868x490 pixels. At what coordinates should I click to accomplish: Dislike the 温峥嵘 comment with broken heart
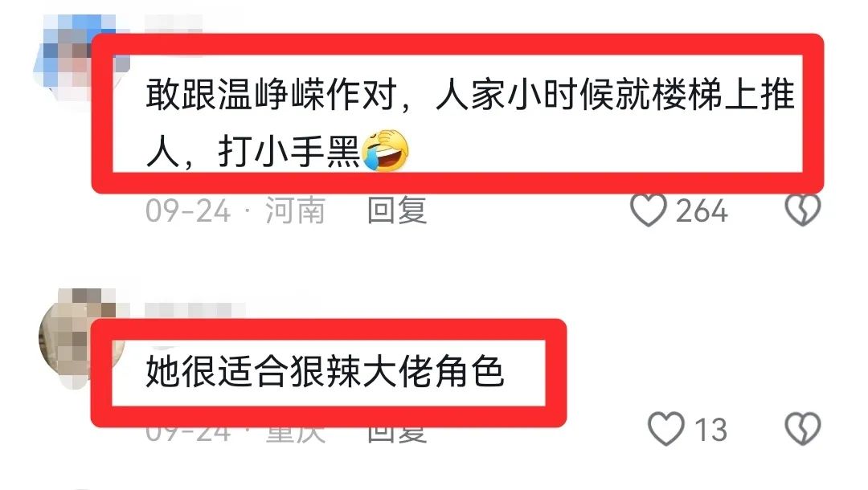[x=802, y=210]
